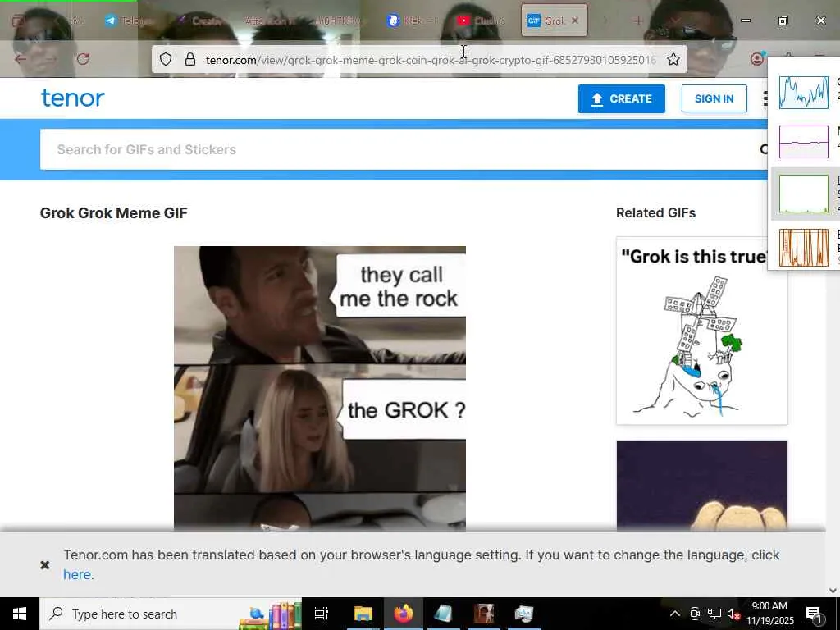The width and height of the screenshot is (840, 630).
Task: Open the Action Center notifications icon
Action: (814, 614)
